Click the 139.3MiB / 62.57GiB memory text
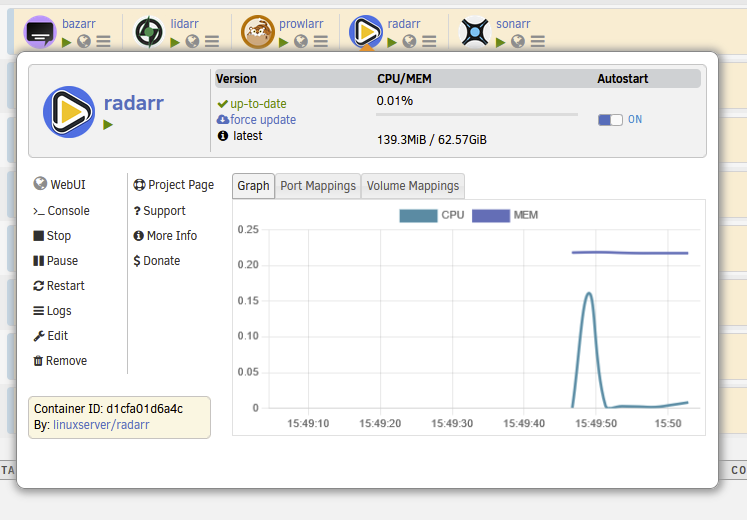The image size is (747, 520). tap(432, 140)
